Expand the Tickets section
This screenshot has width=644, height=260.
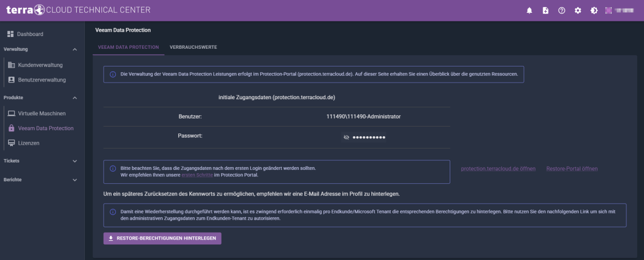pos(75,161)
